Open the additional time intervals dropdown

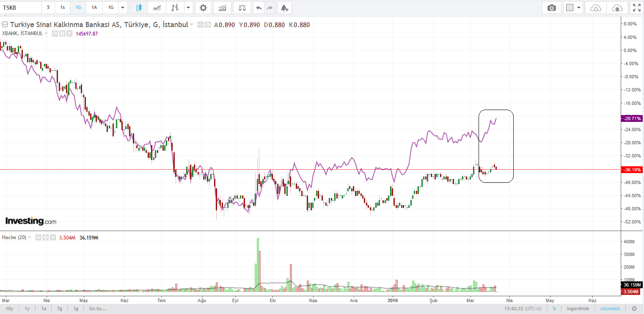coord(123,8)
